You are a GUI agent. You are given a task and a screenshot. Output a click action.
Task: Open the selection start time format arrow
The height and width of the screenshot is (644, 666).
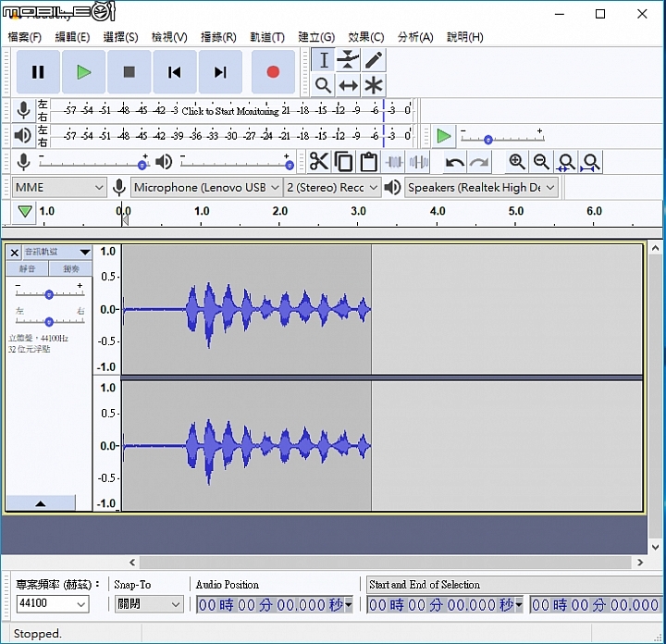tap(519, 604)
